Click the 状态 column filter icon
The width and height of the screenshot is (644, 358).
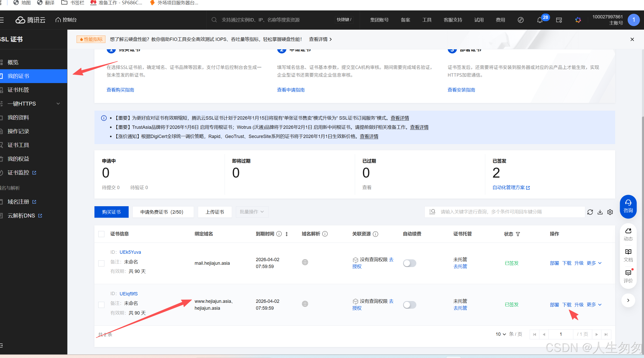coord(518,234)
